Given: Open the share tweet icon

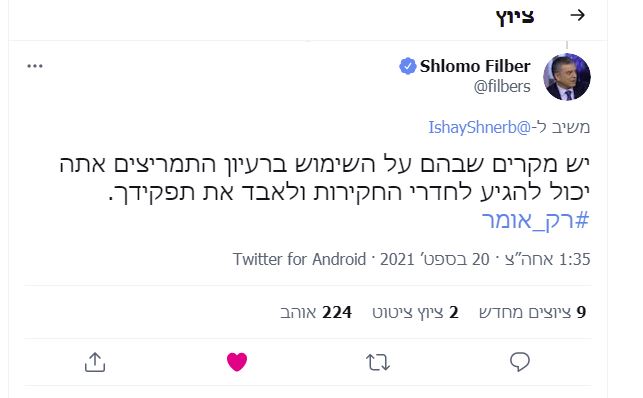Looking at the screenshot, I should 95,362.
